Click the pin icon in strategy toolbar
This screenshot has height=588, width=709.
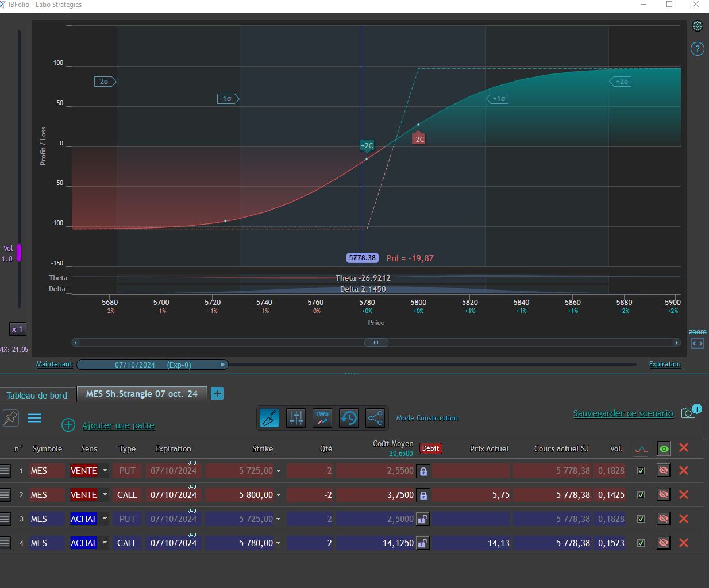point(10,418)
